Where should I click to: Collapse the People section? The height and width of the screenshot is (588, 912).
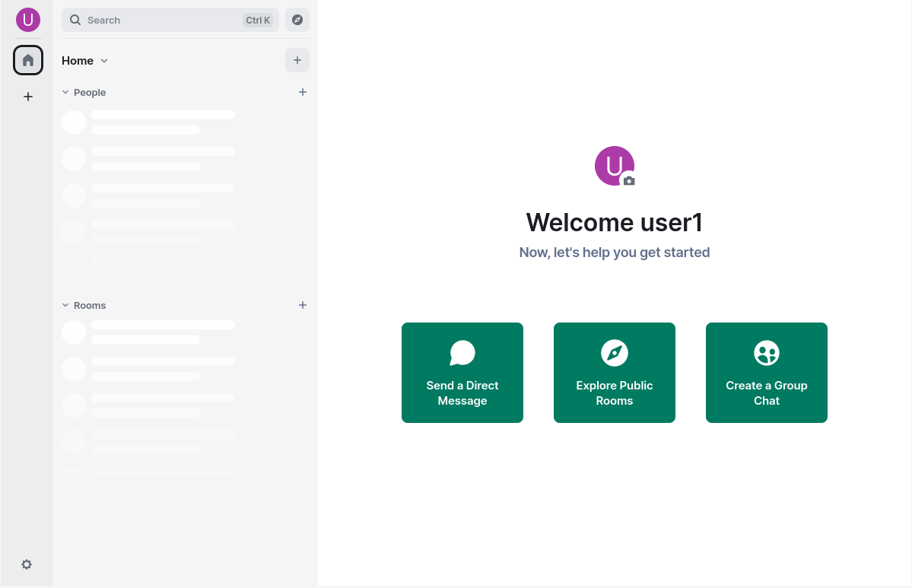[x=84, y=93]
